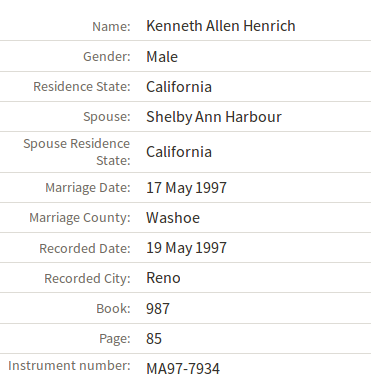Click the Book number 987
This screenshot has width=371, height=385.
[158, 309]
